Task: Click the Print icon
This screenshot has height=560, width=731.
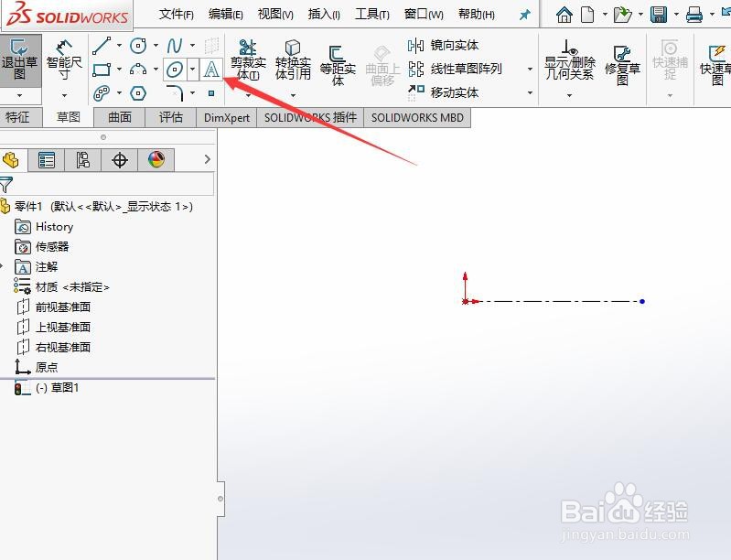Action: click(x=694, y=15)
